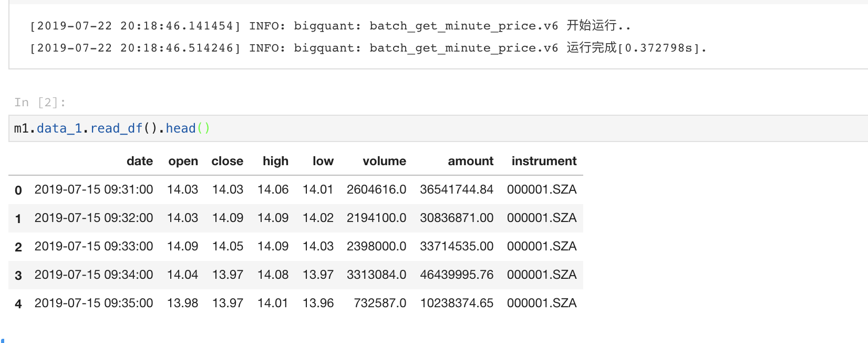Click date cell 2019-07-15 09:32:00
The image size is (868, 343).
94,218
